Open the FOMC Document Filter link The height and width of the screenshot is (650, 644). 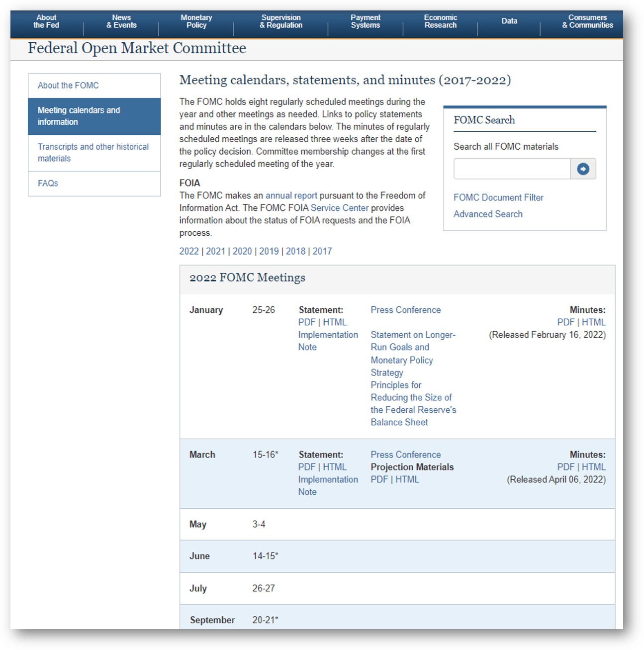tap(498, 197)
